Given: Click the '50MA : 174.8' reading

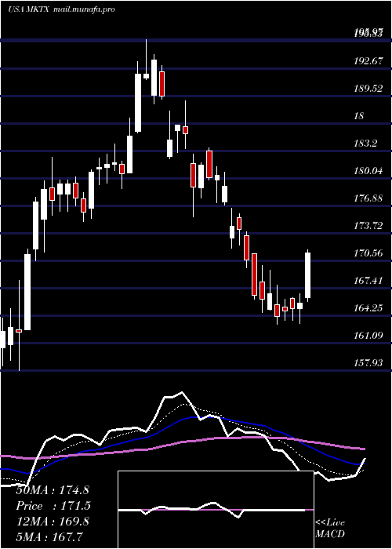Looking at the screenshot, I should tap(53, 490).
